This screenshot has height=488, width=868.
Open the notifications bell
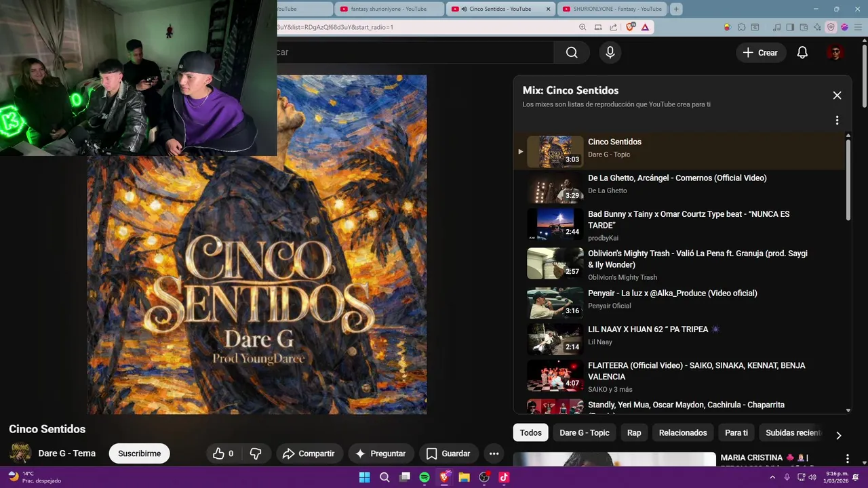click(x=802, y=52)
